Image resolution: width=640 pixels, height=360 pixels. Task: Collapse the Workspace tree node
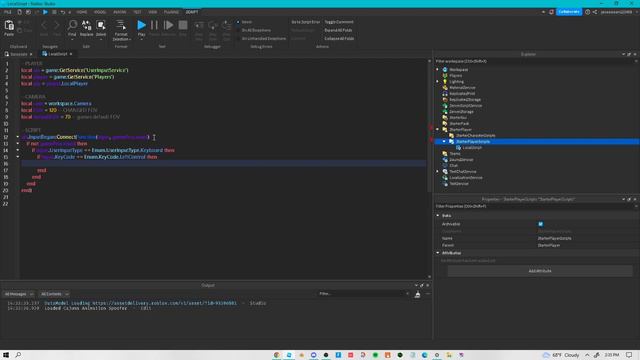[438, 70]
